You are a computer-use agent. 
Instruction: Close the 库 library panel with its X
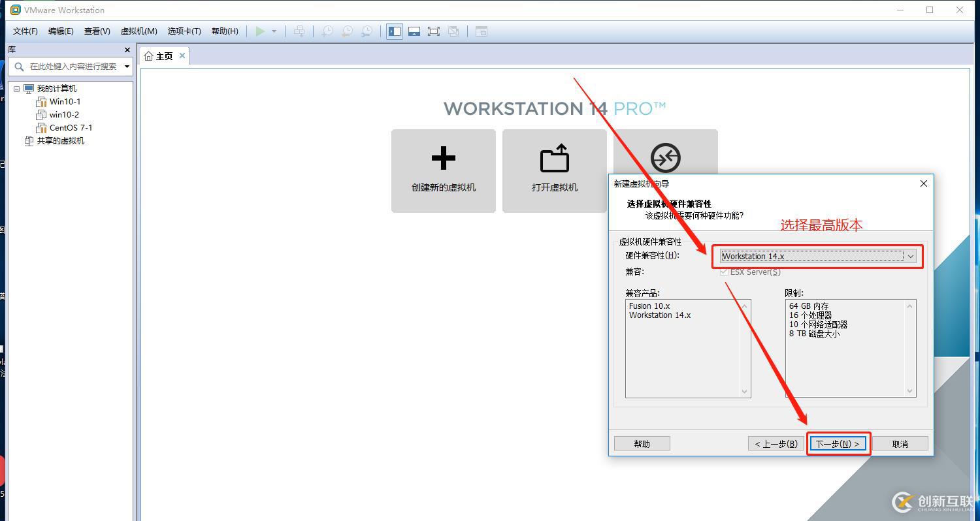pos(127,50)
